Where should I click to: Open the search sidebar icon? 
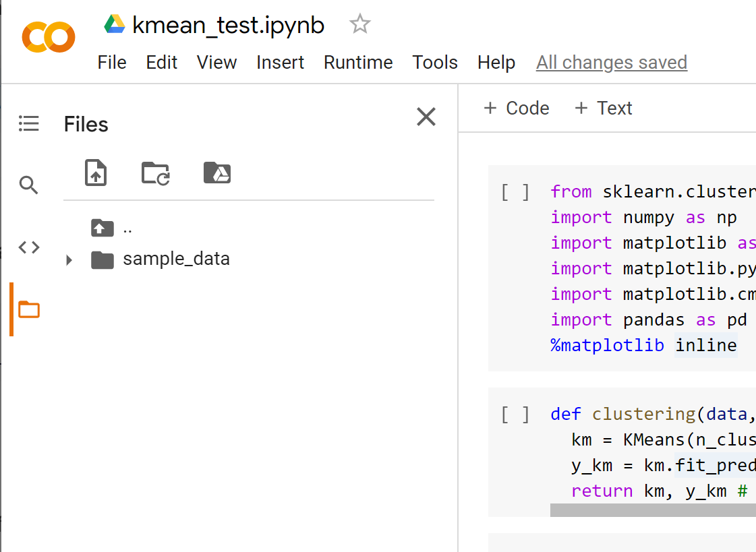click(28, 185)
